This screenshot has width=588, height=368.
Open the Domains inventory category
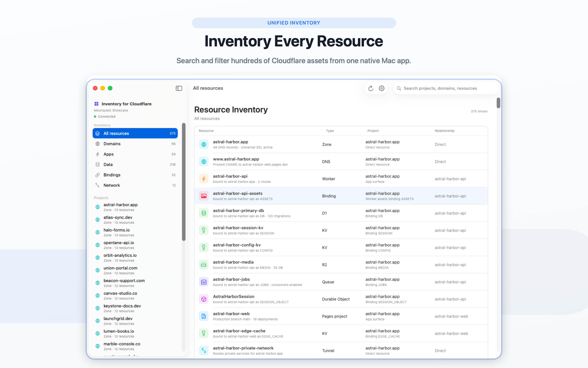coord(135,144)
